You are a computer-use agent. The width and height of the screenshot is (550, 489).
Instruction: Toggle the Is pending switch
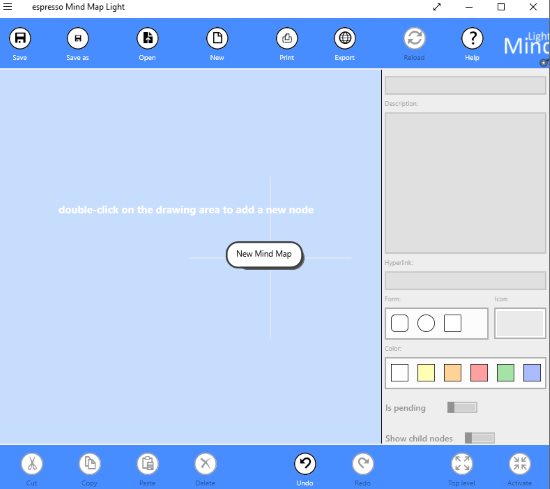tap(462, 407)
